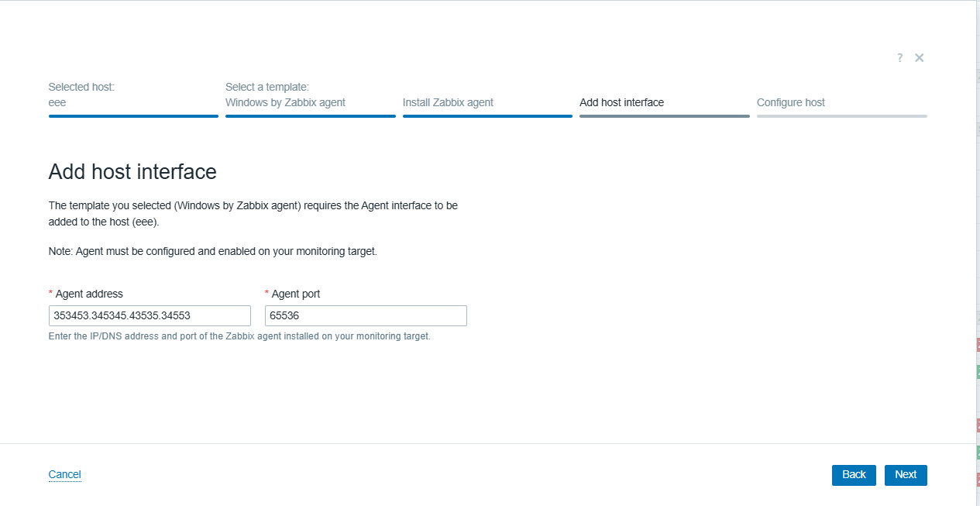Open the help question mark icon
The width and height of the screenshot is (980, 506).
[899, 58]
